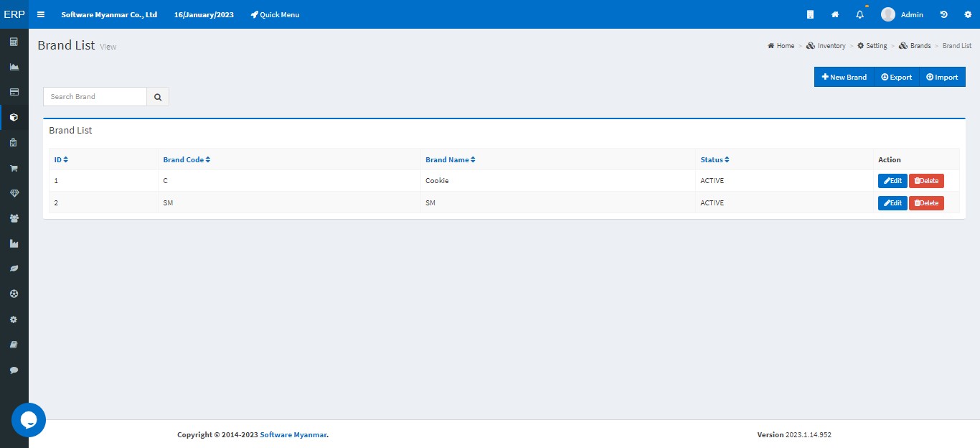Open the Software Myanmar footer link
The height and width of the screenshot is (448, 980).
click(x=294, y=434)
